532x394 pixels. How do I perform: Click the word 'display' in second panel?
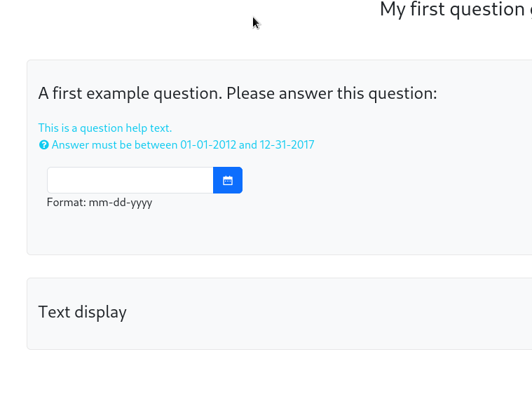[x=101, y=312]
